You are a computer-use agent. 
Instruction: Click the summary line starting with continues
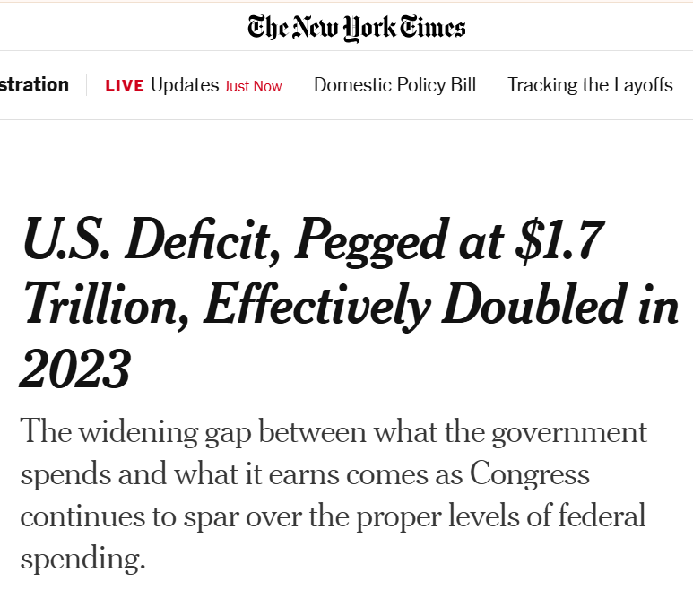click(x=334, y=517)
